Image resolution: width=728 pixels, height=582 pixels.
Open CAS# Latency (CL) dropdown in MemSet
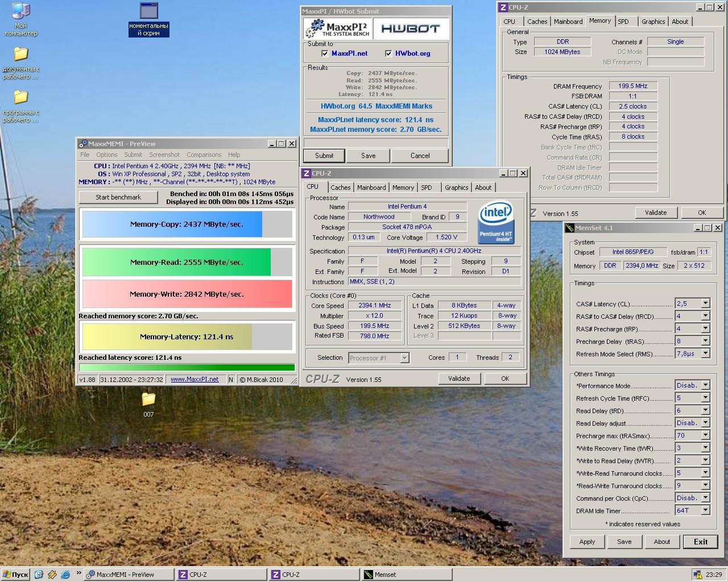(705, 304)
